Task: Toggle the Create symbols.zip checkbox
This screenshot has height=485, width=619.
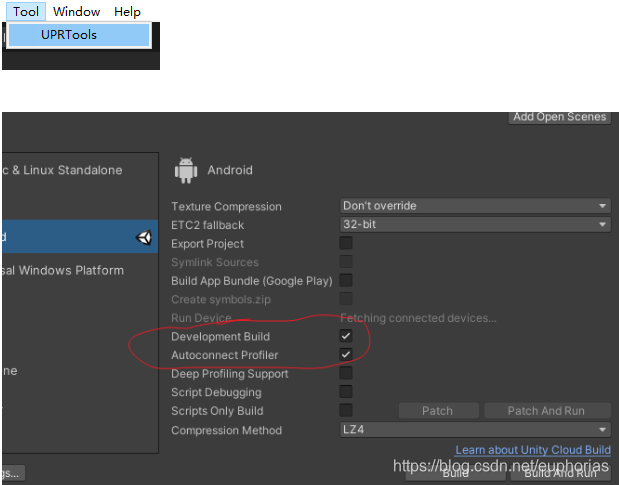Action: coord(346,299)
